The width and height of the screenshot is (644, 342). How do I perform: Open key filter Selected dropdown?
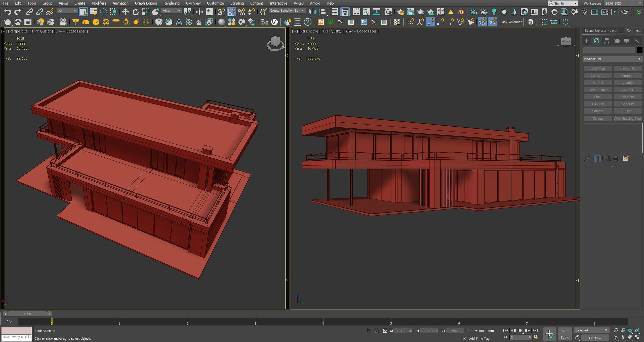(591, 330)
